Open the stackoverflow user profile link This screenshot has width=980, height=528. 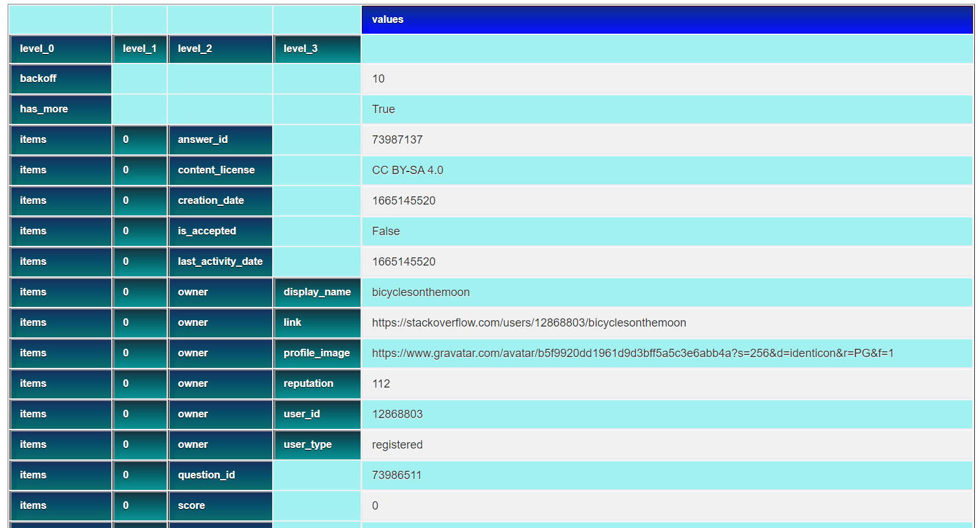[x=528, y=322]
